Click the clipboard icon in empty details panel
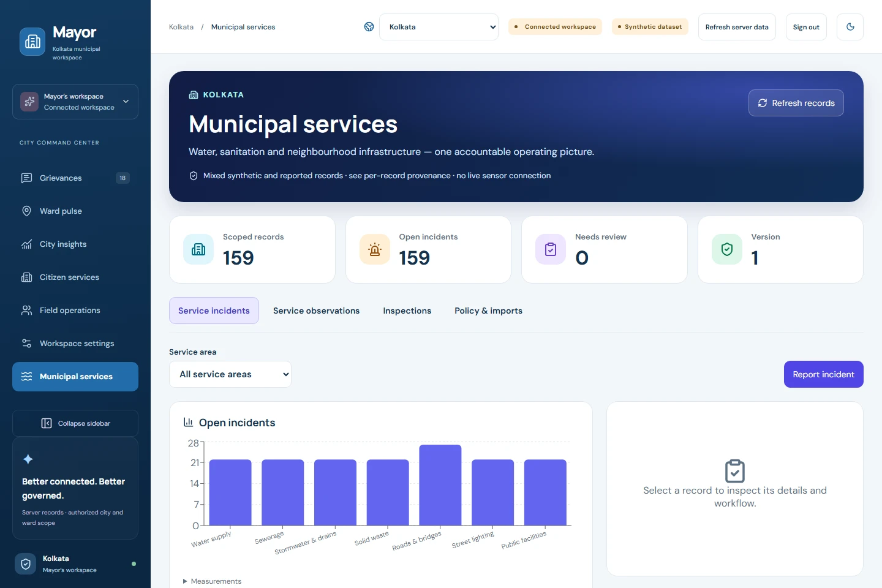 735,471
